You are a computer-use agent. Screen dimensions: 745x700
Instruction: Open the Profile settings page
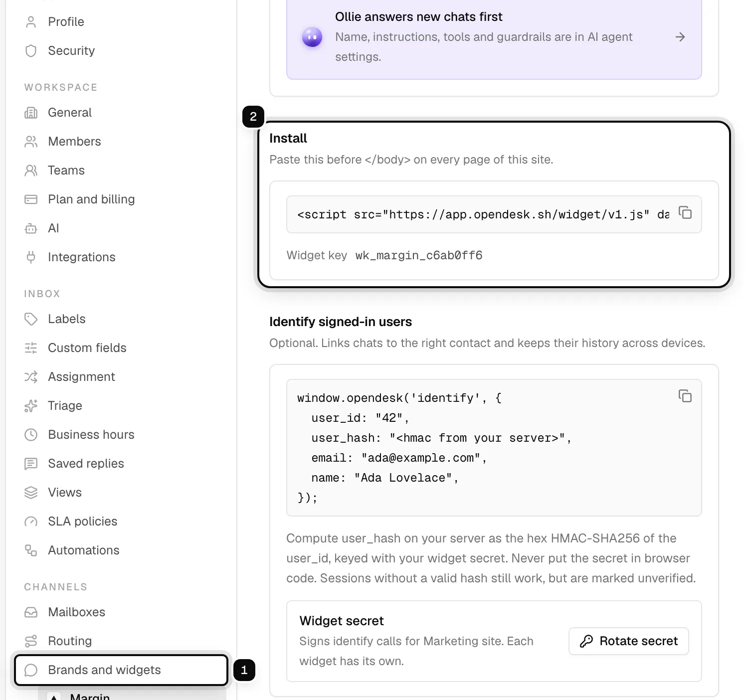[x=121, y=22]
